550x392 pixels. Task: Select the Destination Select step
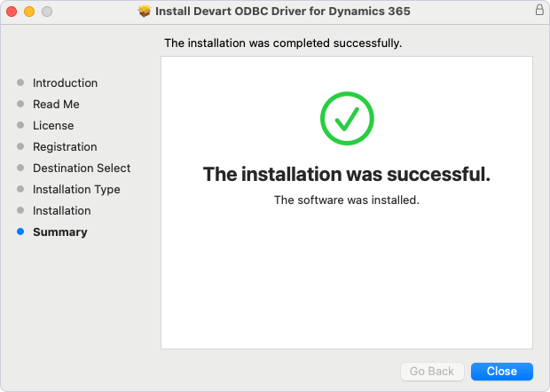[82, 168]
